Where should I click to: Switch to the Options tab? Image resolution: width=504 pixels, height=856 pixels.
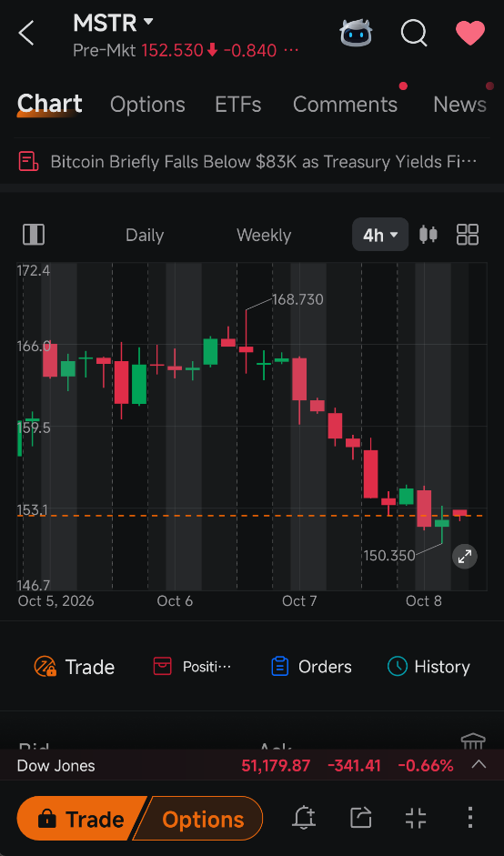(147, 105)
